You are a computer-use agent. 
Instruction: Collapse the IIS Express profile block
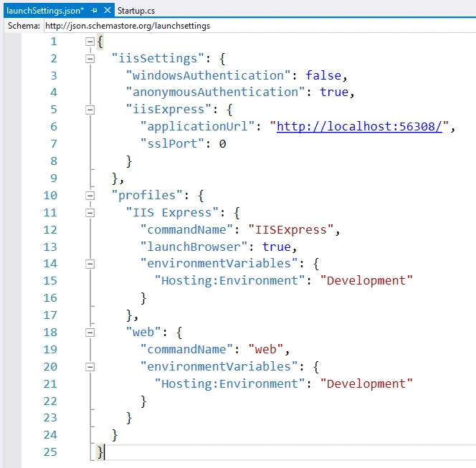90,213
